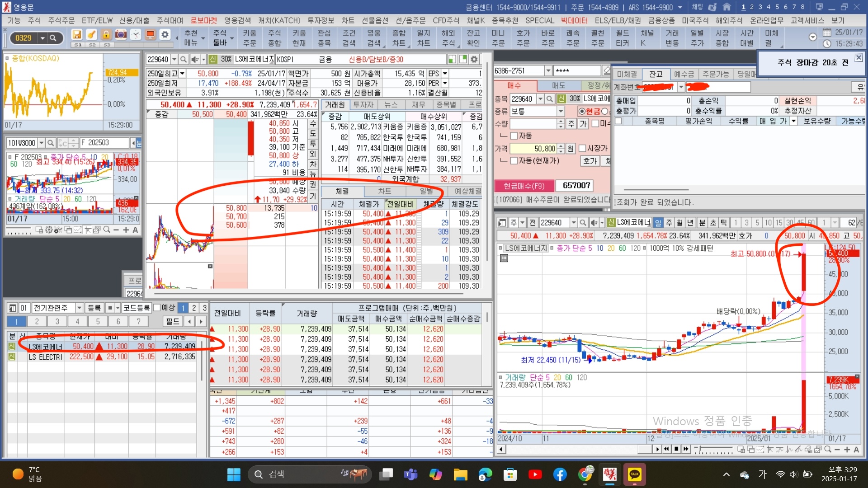The width and height of the screenshot is (868, 488).
Task: Switch to the 매도 sell tab
Action: tap(558, 85)
